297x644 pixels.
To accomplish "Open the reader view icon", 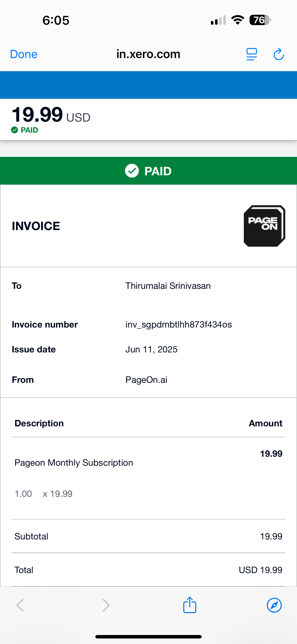I will (251, 54).
